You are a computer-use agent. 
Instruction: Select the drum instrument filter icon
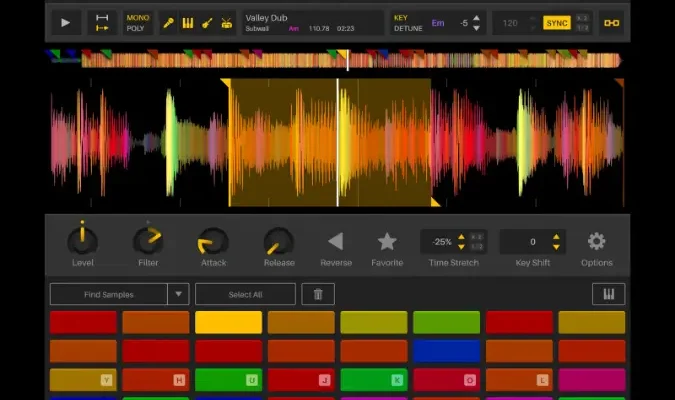[226, 23]
